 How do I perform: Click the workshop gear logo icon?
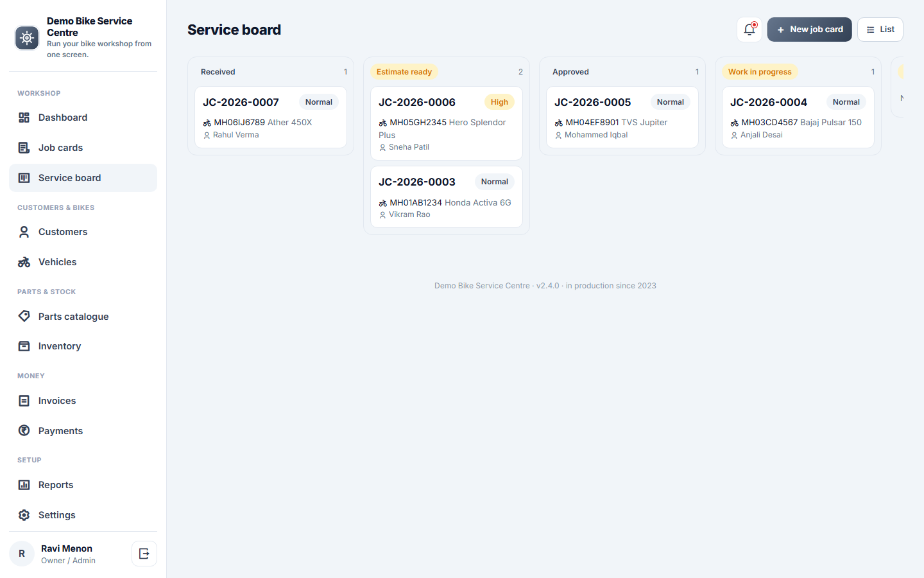coord(27,38)
